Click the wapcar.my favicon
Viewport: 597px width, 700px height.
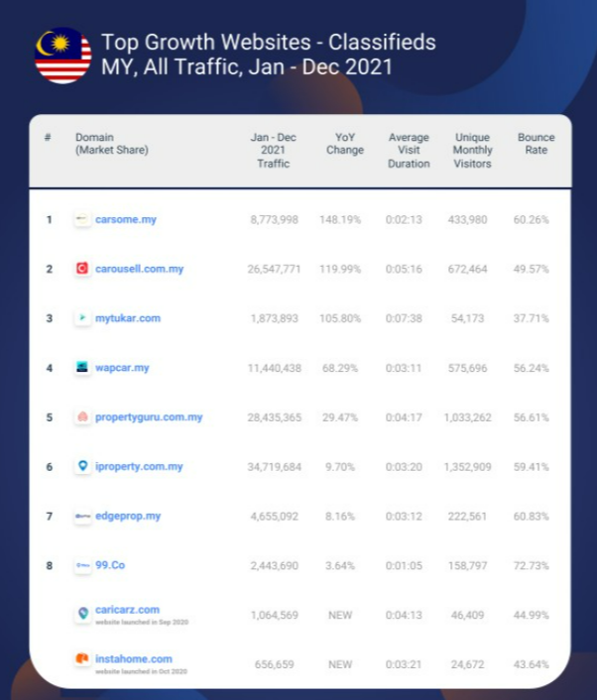point(82,368)
